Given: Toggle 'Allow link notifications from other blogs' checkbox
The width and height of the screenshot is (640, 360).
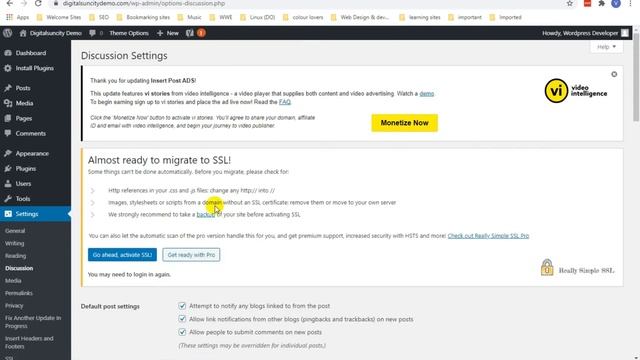Looking at the screenshot, I should pos(182,319).
